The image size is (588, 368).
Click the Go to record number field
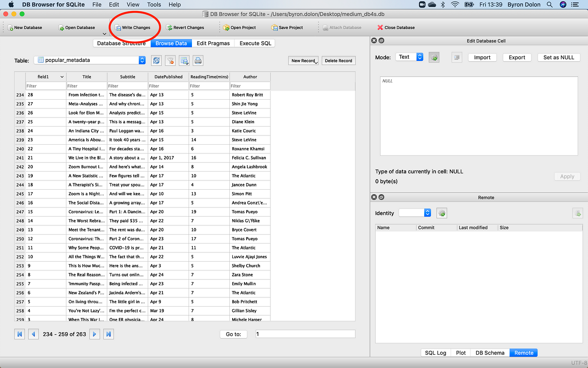[x=305, y=334]
